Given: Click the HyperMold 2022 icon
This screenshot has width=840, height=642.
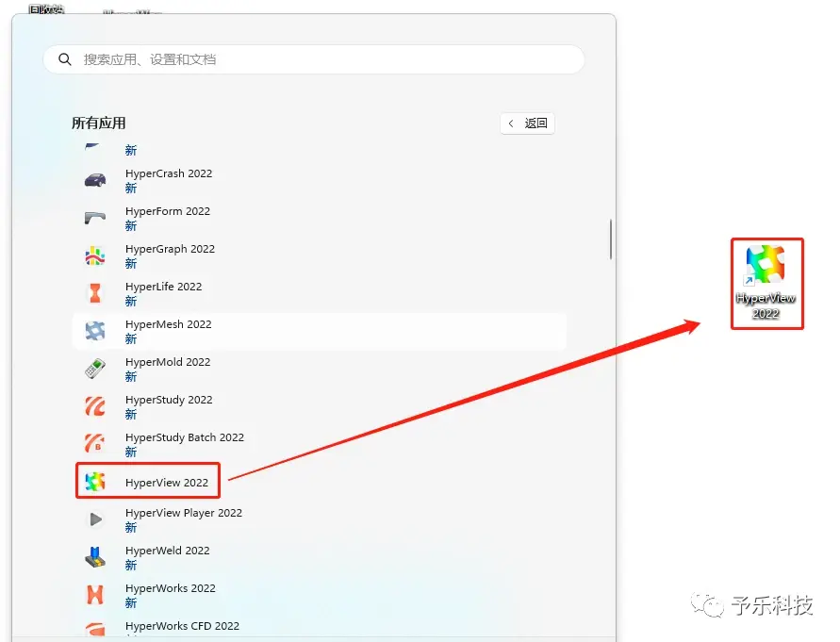Looking at the screenshot, I should 95,369.
